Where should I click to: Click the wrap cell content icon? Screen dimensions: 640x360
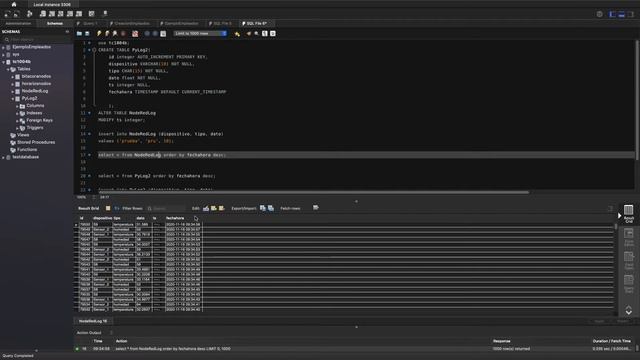[x=316, y=208]
